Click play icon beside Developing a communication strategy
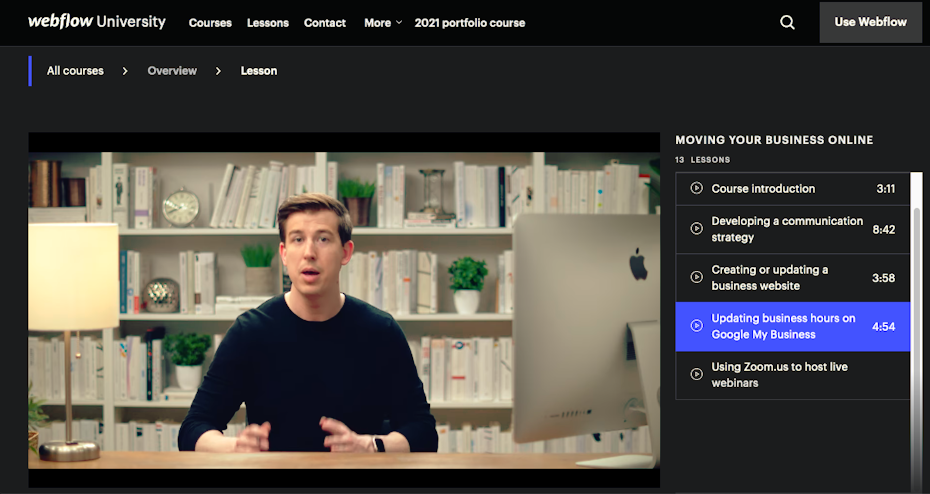This screenshot has height=494, width=930. coord(696,229)
